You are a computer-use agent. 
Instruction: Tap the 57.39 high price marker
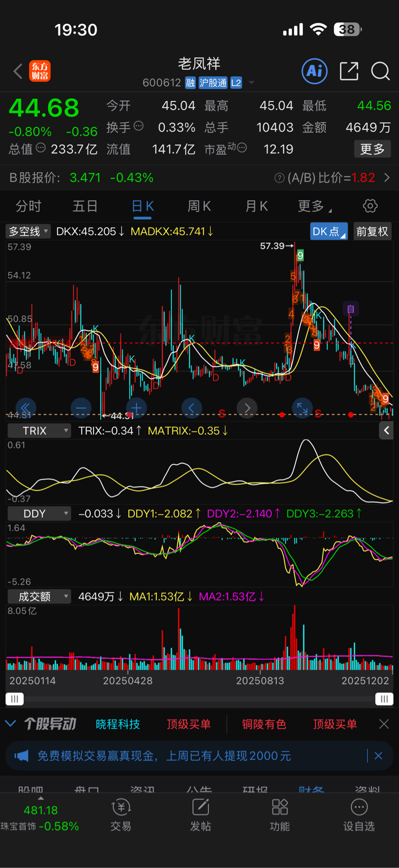point(276,245)
